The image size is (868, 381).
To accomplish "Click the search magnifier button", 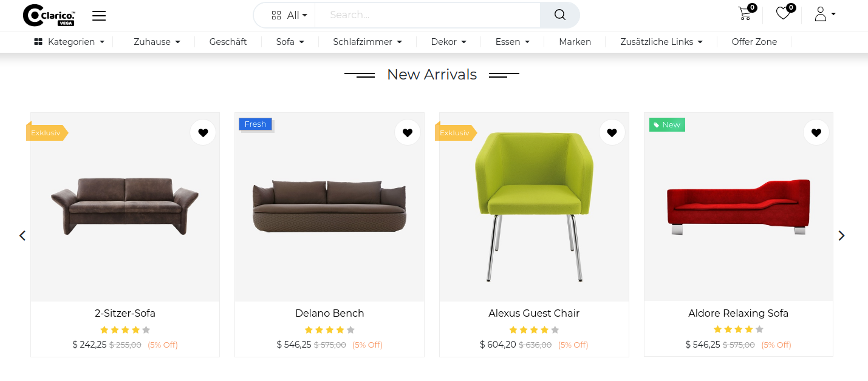I will 559,15.
